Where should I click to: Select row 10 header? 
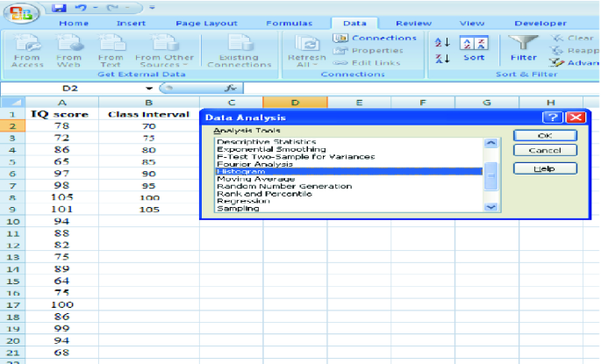tap(12, 221)
